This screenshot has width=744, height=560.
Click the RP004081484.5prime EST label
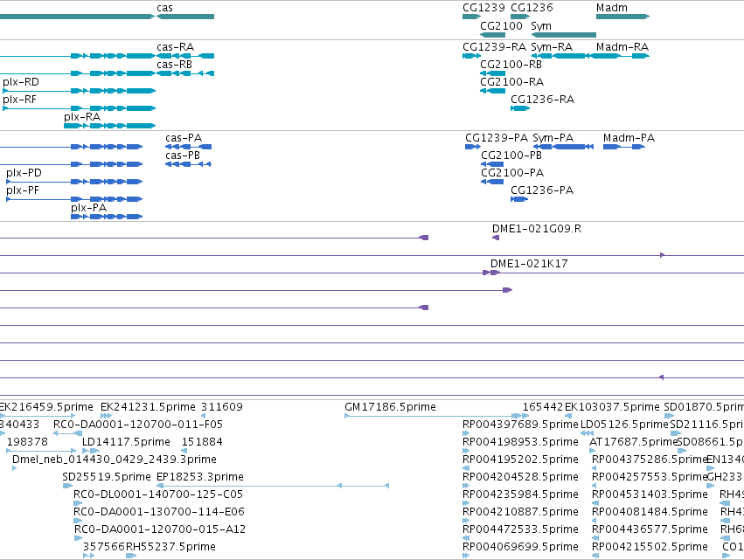(x=650, y=512)
